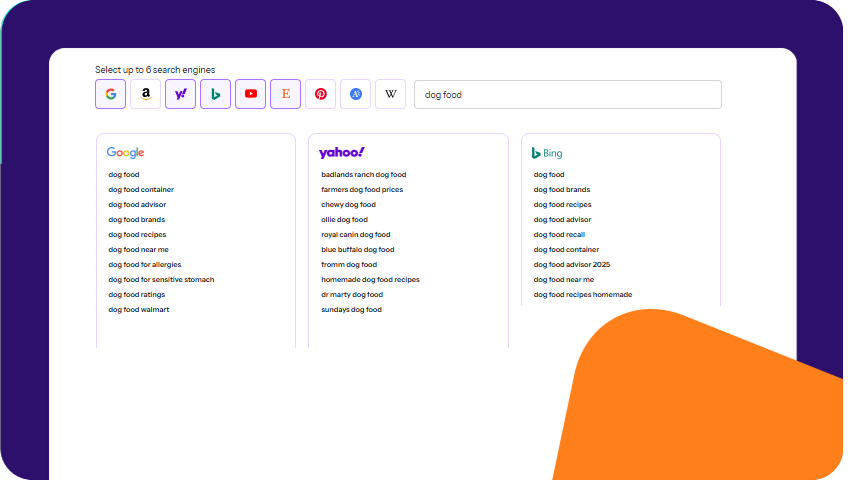Toggle the Bing search engine icon
The height and width of the screenshot is (481, 850).
pyautogui.click(x=215, y=94)
